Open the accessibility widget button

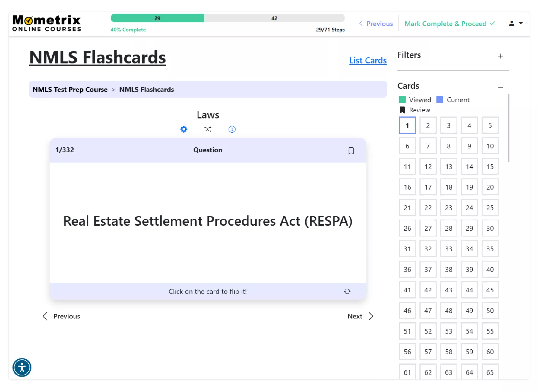[22, 368]
